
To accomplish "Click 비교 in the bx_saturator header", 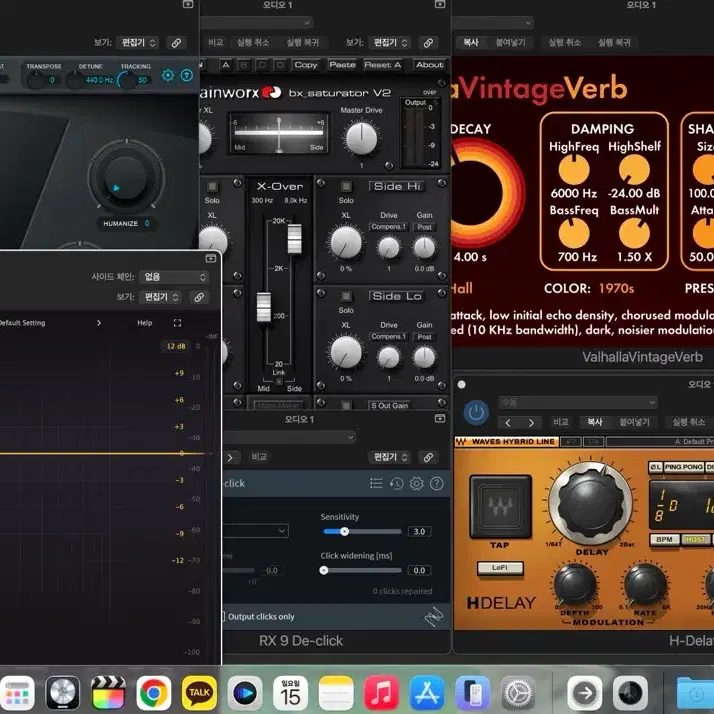I will click(216, 43).
